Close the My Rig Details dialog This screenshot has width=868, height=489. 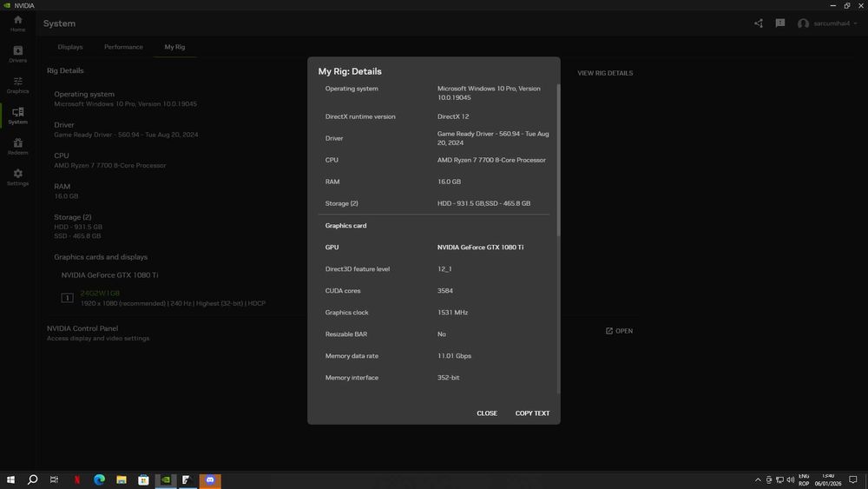pyautogui.click(x=487, y=413)
